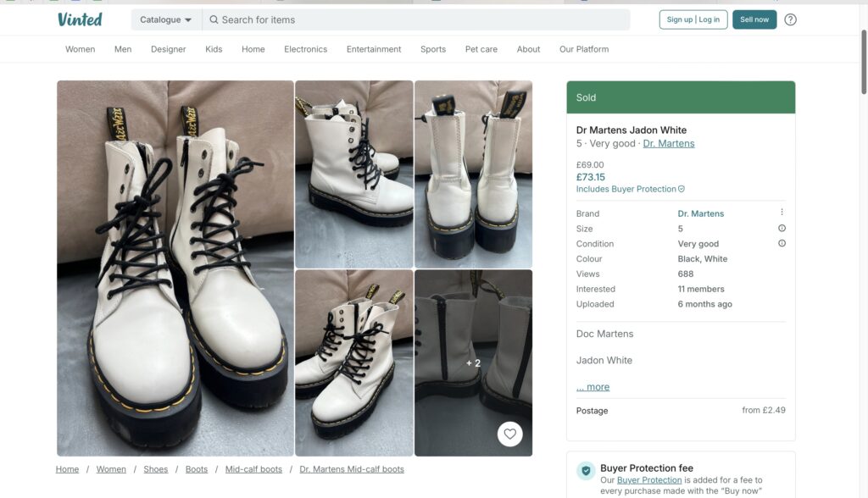This screenshot has height=498, width=868.
Task: Open the Our Platform menu item
Action: [x=584, y=49]
